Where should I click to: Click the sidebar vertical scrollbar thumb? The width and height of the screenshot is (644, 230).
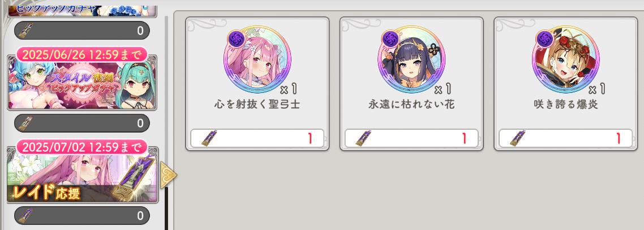166,208
